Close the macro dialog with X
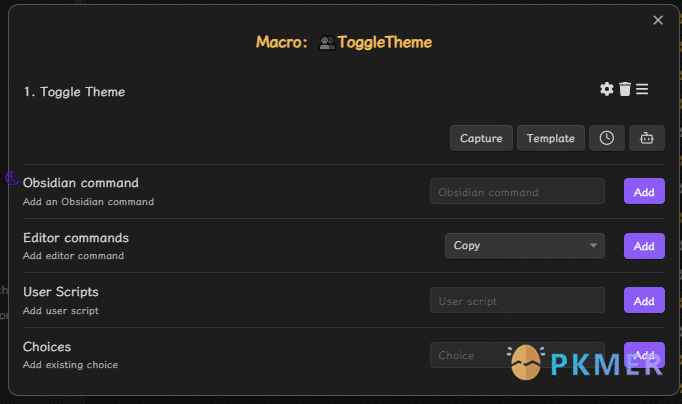The image size is (682, 404). click(658, 20)
